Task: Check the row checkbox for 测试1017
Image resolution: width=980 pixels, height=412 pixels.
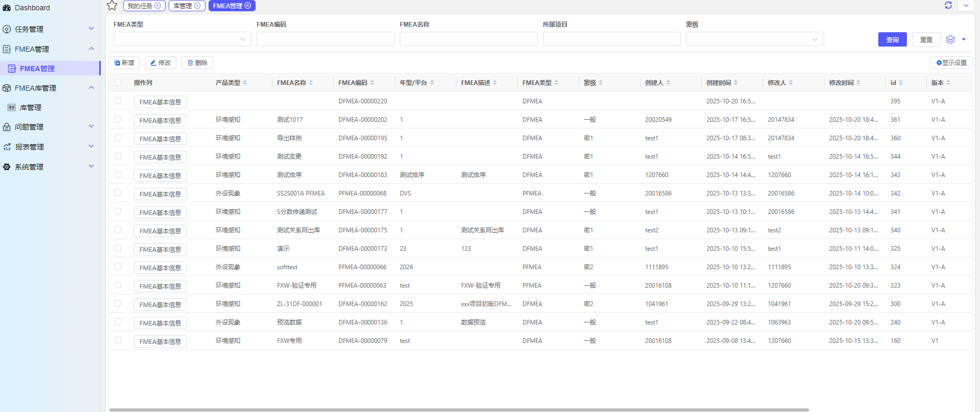Action: tap(118, 119)
